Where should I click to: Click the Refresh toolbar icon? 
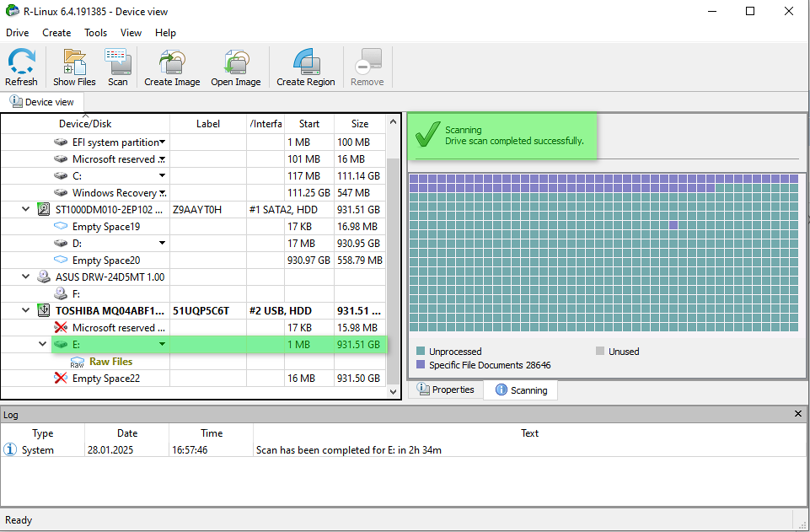21,67
